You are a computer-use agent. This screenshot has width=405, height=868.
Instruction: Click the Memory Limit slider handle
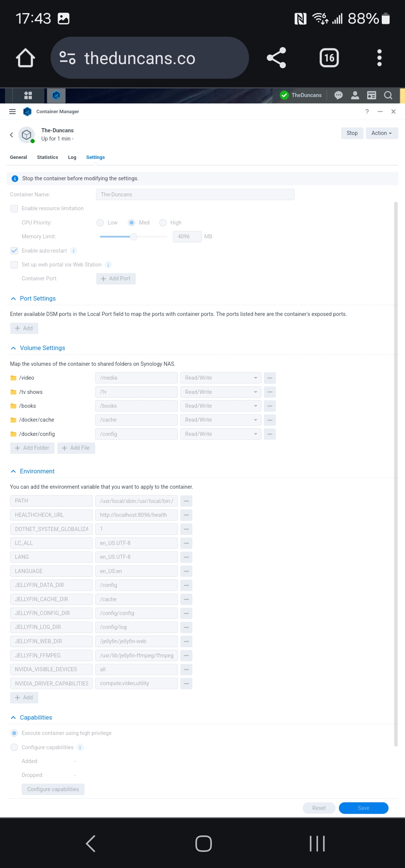(133, 236)
